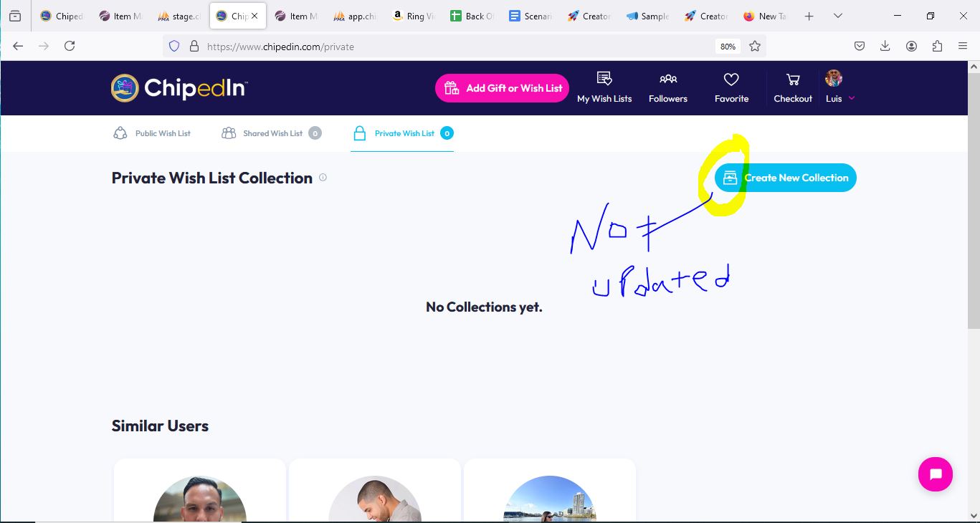The image size is (980, 523).
Task: Switch to the Ring Vi Amazon tab
Action: (414, 16)
